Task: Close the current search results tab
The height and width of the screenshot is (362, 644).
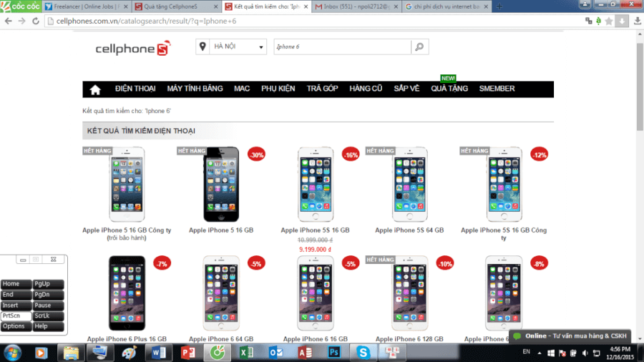Action: 306,6
